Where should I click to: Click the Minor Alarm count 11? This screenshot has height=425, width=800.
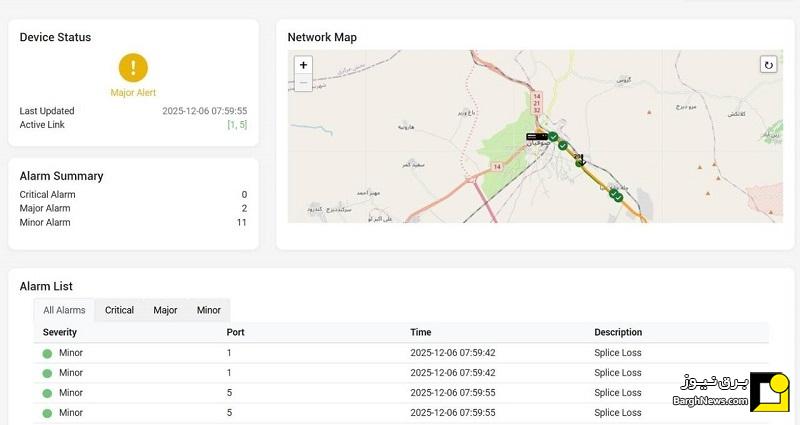[241, 222]
